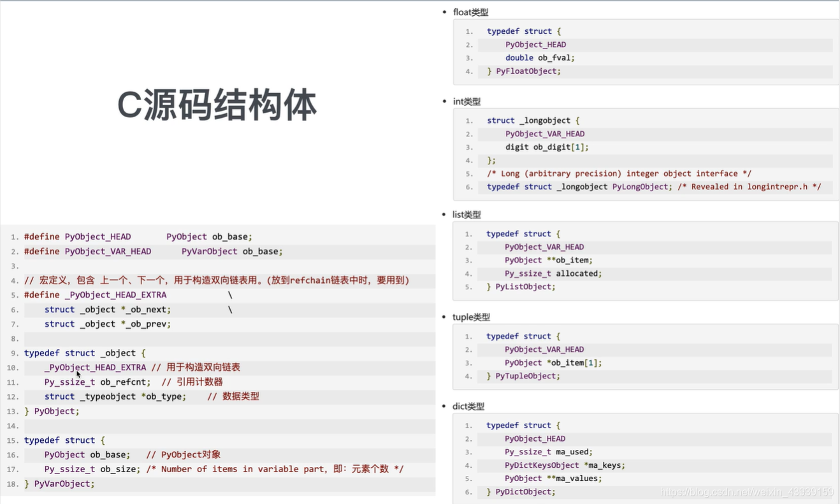Screen dimensions: 840x504
Task: Click the '} PyDictObject;' line
Action: [x=521, y=492]
